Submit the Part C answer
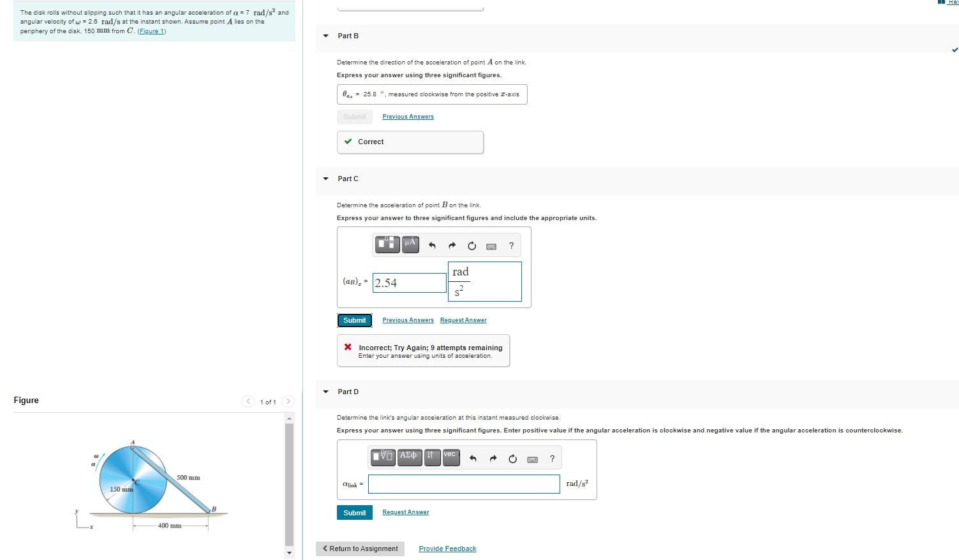The image size is (959, 560). click(x=354, y=320)
